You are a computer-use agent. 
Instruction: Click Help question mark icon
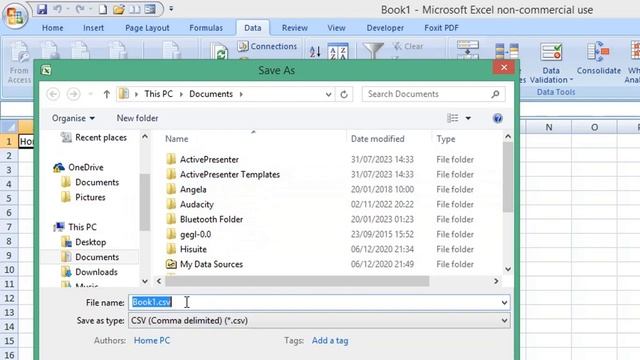pos(498,118)
